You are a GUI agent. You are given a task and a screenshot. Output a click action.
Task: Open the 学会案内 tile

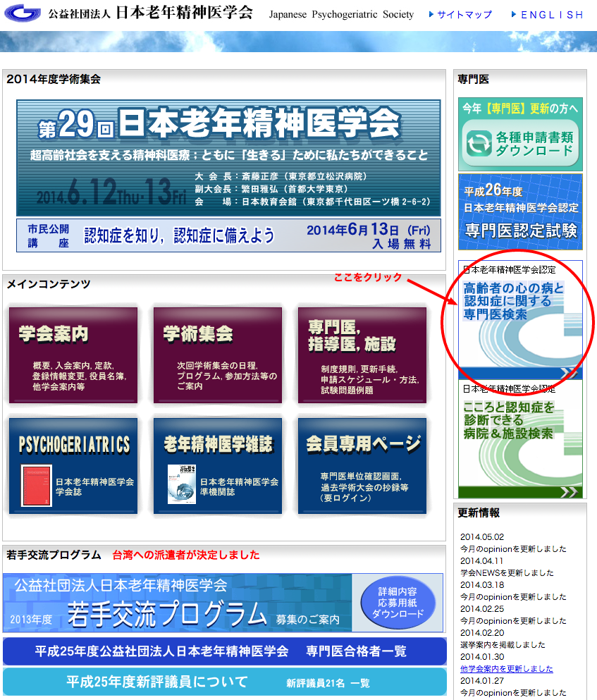pyautogui.click(x=73, y=355)
